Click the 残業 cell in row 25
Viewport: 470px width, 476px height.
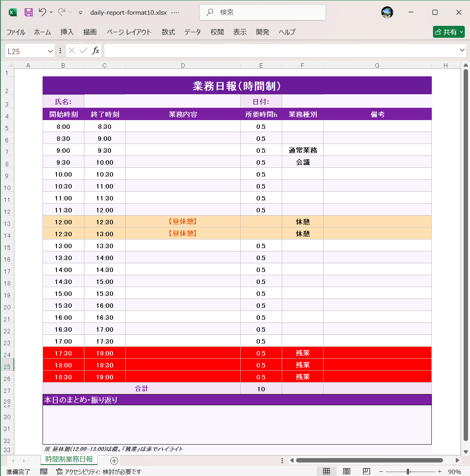pos(302,365)
